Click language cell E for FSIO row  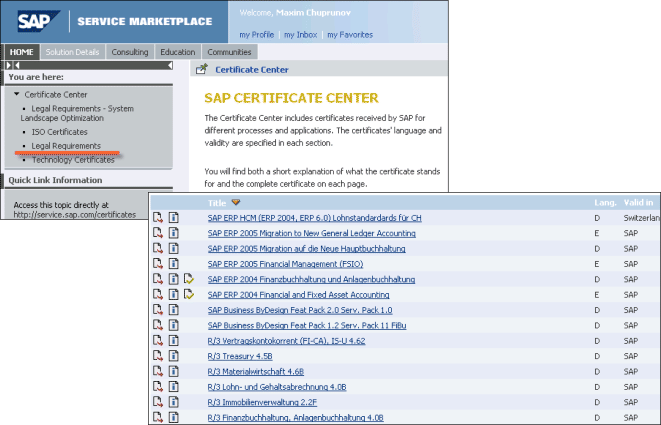pyautogui.click(x=597, y=264)
